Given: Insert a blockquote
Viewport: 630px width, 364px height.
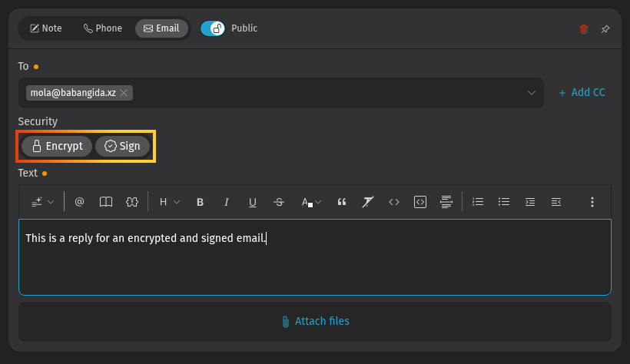Looking at the screenshot, I should point(342,202).
